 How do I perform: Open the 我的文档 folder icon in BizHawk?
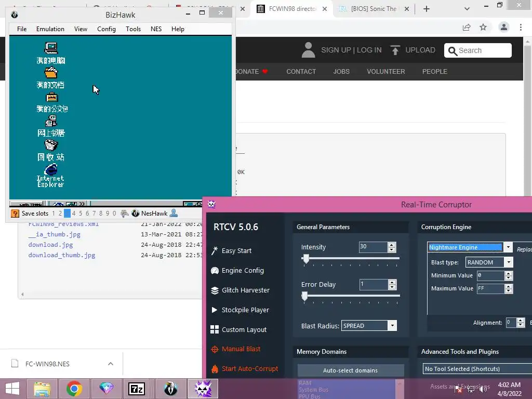(51, 73)
